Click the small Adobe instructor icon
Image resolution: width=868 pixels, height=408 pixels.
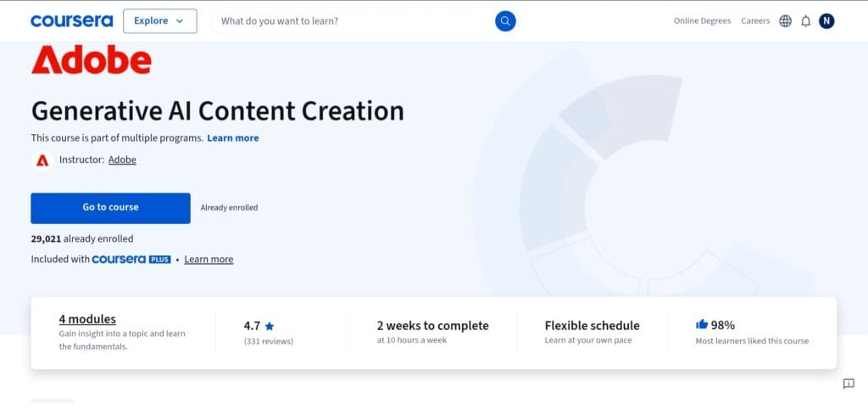[x=42, y=160]
